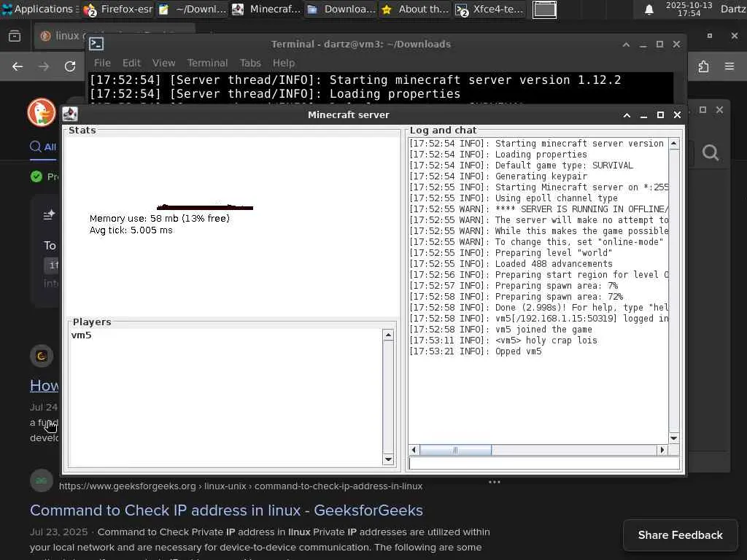The height and width of the screenshot is (560, 747).
Task: Click the Share Feedback button
Action: pyautogui.click(x=681, y=535)
